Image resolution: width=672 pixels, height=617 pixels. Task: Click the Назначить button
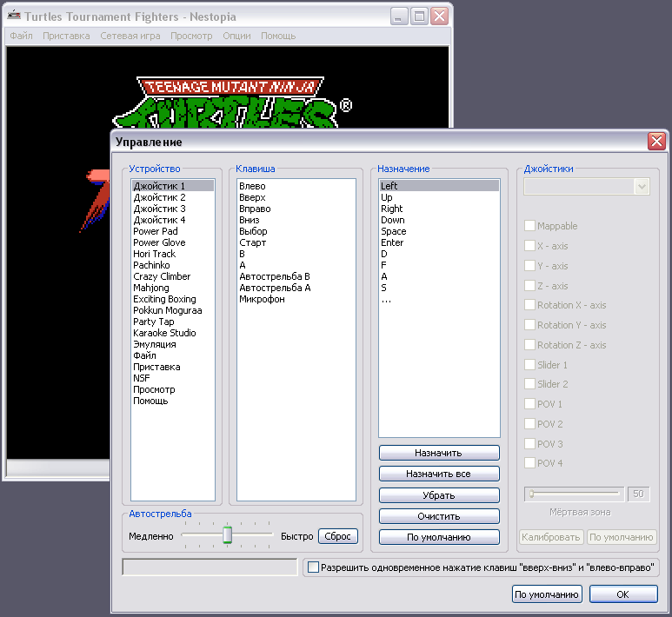pyautogui.click(x=439, y=453)
